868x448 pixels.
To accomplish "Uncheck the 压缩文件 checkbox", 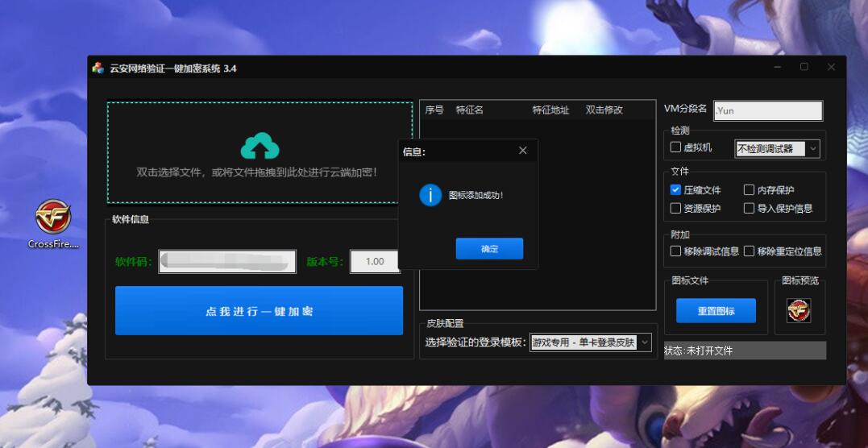I will click(676, 190).
